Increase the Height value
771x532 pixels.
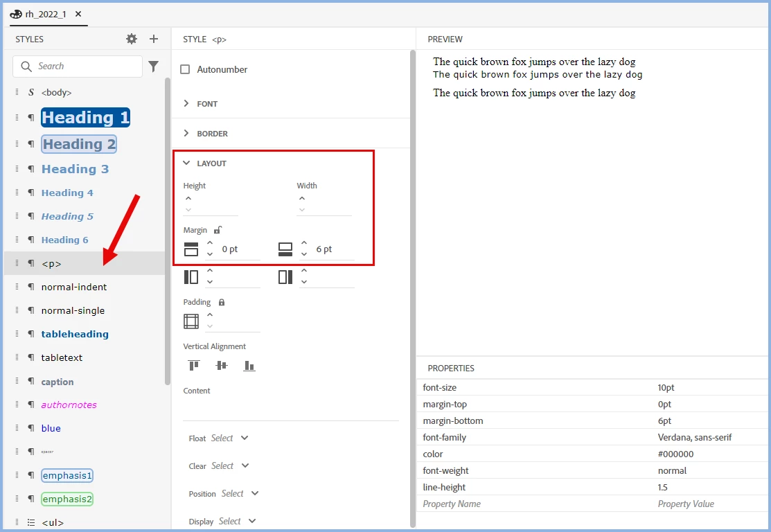point(188,198)
